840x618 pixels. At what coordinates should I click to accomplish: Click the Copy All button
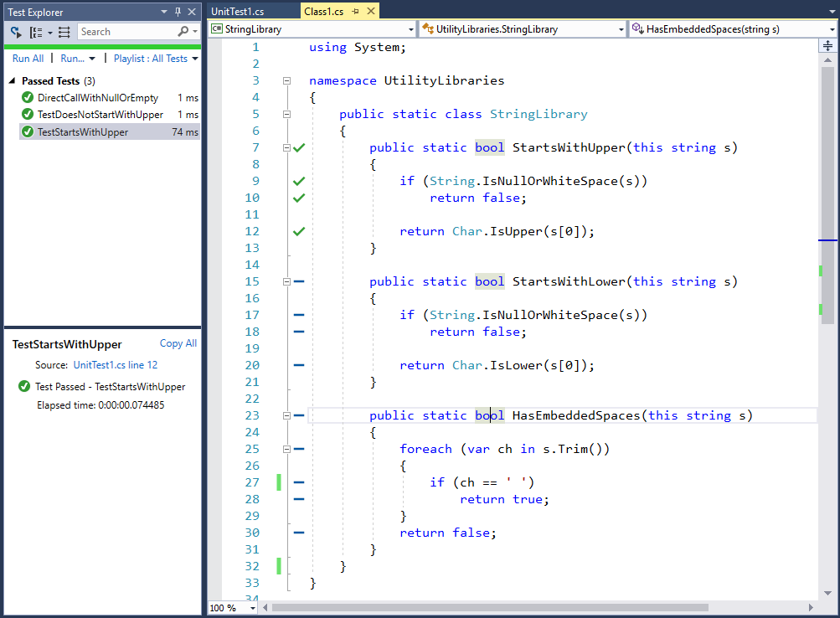click(178, 343)
